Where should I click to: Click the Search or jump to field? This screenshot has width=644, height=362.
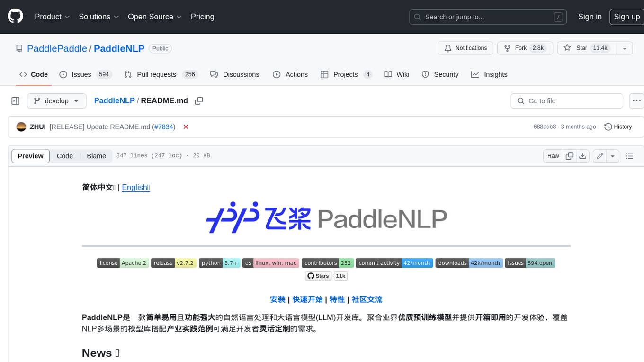488,17
